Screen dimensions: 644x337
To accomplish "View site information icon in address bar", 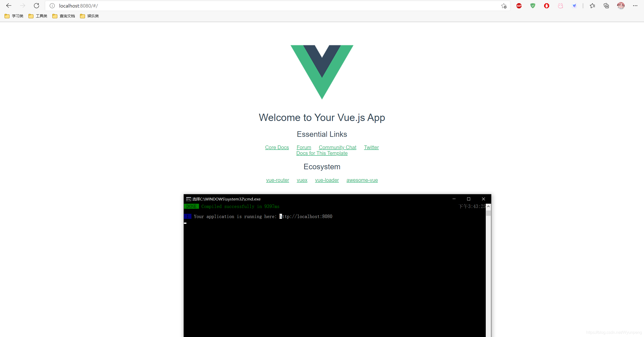I will click(x=52, y=6).
